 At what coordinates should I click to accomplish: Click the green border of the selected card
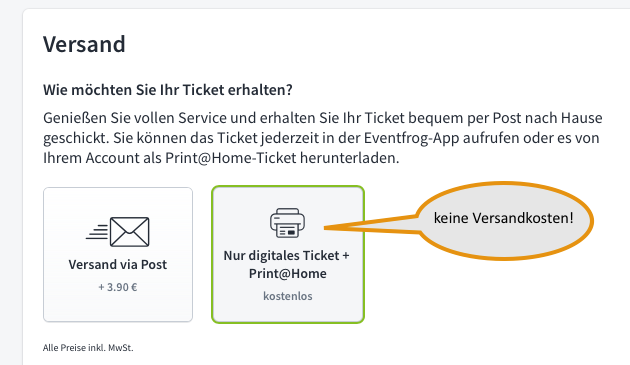tap(213, 254)
